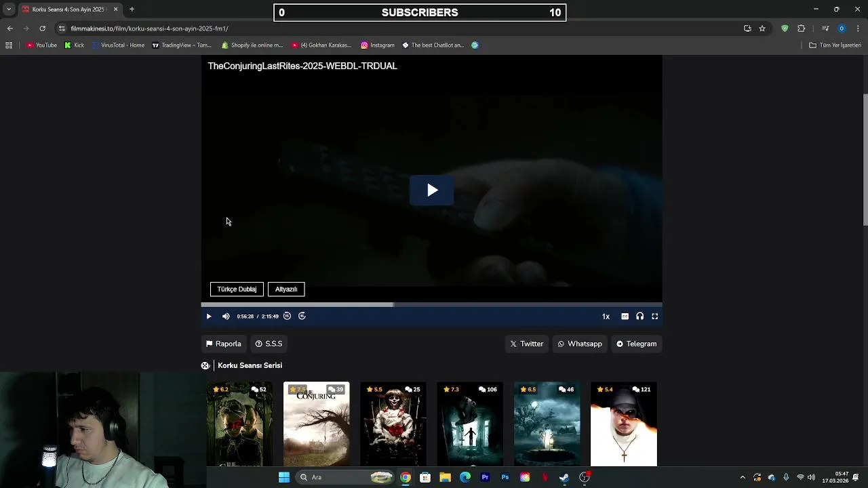Image resolution: width=868 pixels, height=488 pixels.
Task: Open a new tab with plus button
Action: click(x=132, y=9)
